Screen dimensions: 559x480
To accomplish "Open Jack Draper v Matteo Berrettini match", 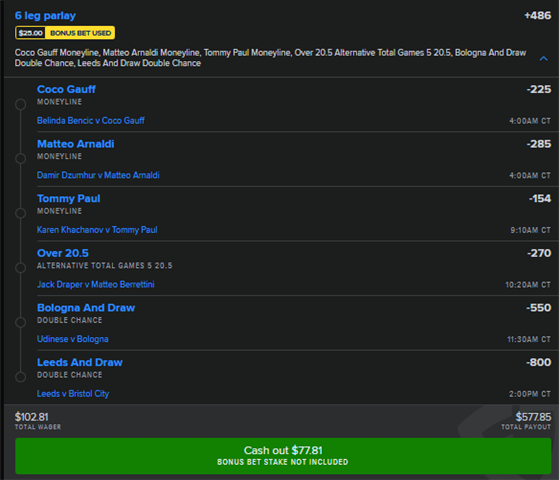I will 96,284.
